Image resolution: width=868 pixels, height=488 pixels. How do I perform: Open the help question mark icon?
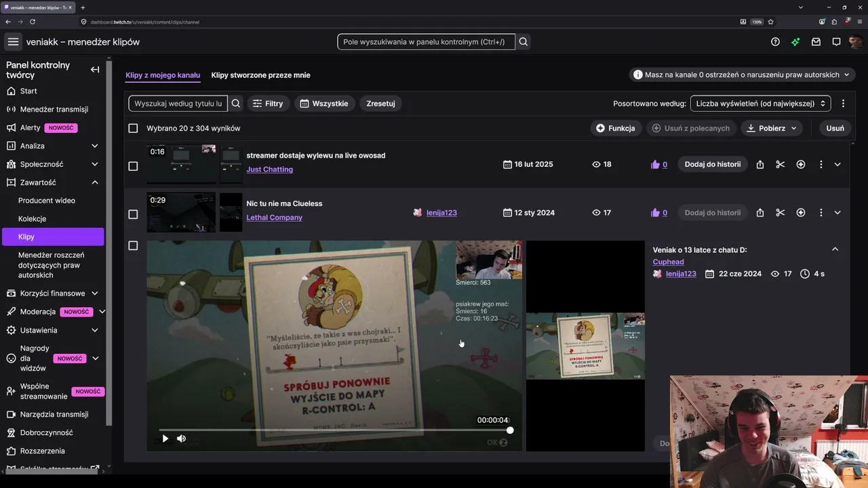point(775,42)
